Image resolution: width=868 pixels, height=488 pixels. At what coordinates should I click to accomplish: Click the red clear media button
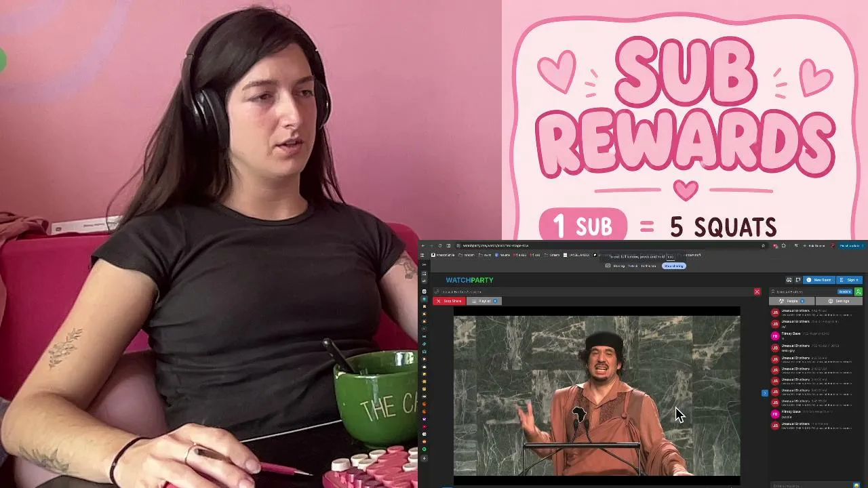pos(757,291)
